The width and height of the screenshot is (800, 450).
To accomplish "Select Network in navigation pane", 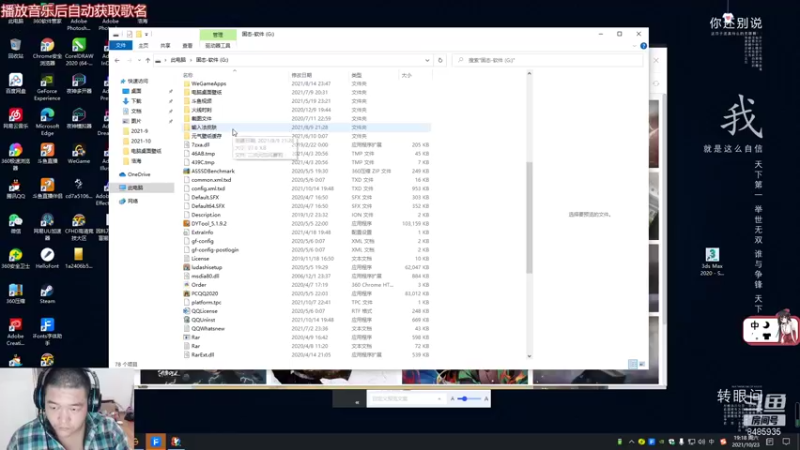I will pyautogui.click(x=133, y=201).
